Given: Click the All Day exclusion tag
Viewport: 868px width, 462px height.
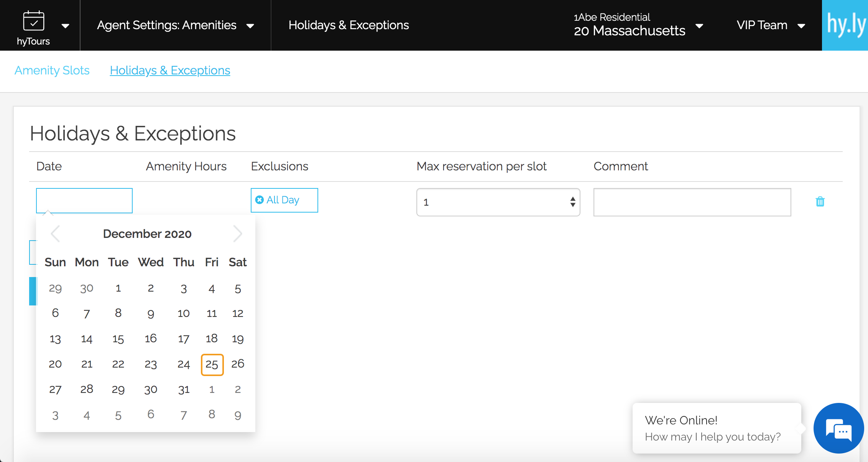Looking at the screenshot, I should 283,200.
